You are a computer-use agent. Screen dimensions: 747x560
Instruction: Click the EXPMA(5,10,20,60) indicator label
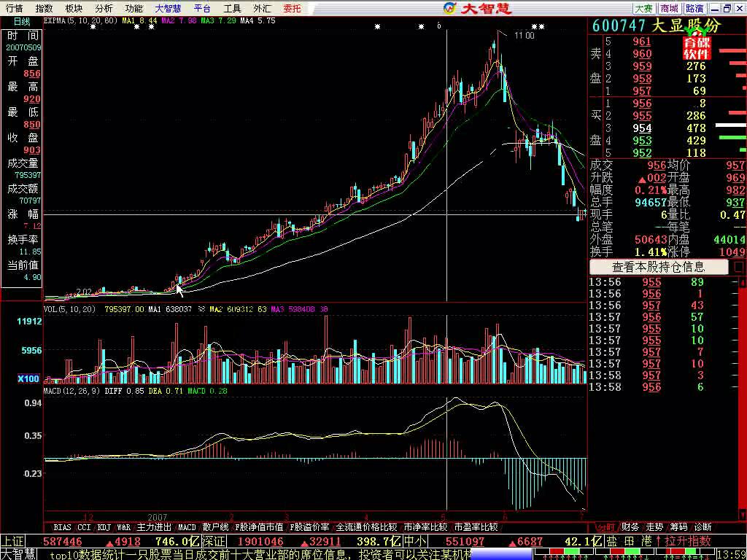pos(80,21)
